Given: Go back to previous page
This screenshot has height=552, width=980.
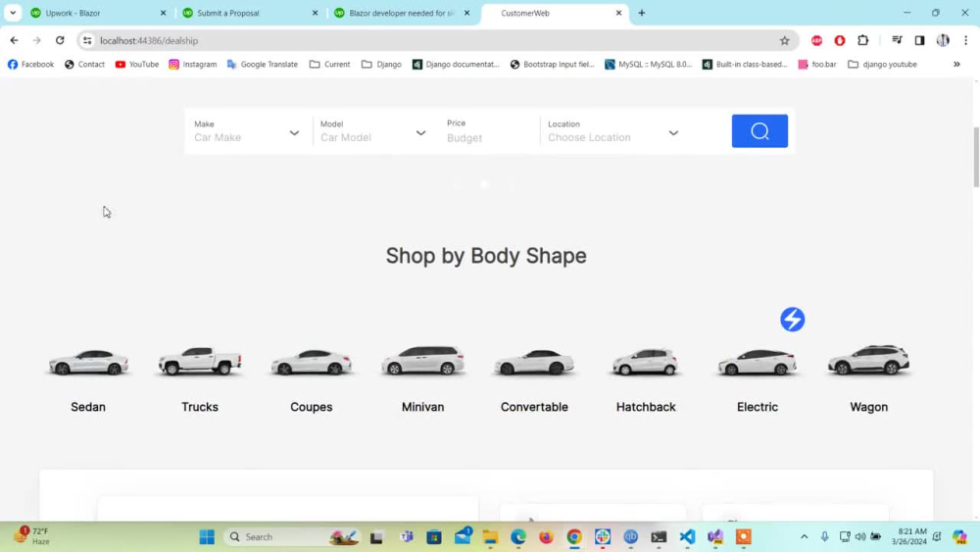Looking at the screenshot, I should tap(14, 40).
